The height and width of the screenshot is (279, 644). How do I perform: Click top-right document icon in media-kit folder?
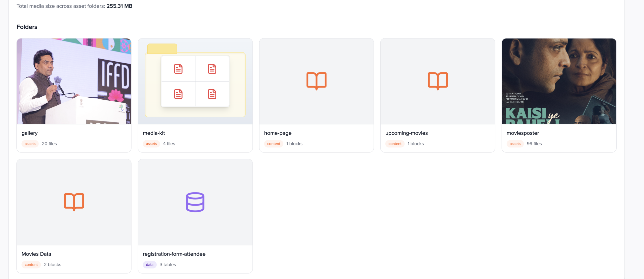click(212, 69)
